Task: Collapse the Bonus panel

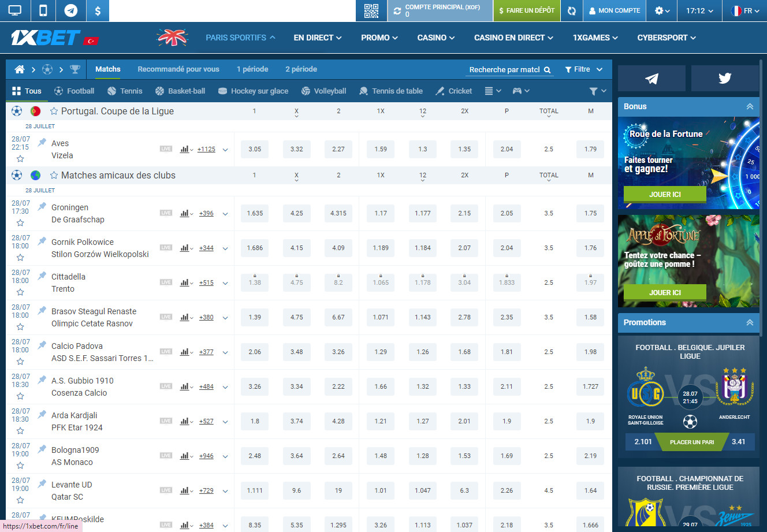Action: coord(750,106)
